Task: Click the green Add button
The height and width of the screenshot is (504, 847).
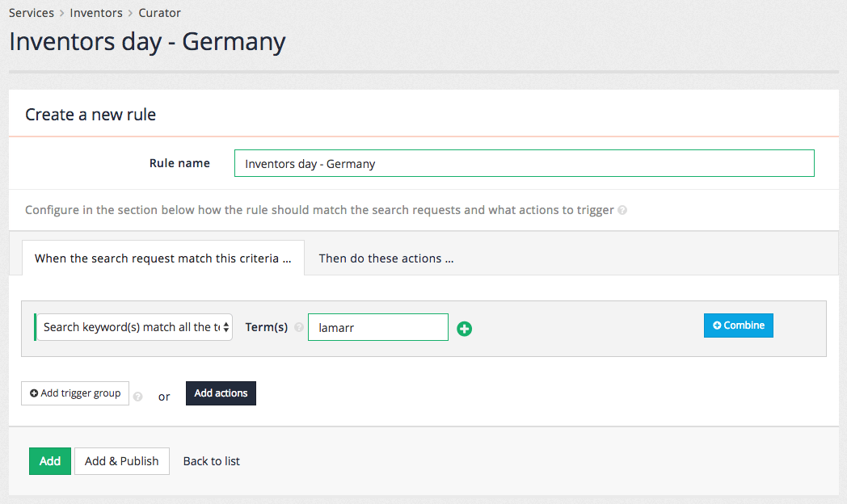Action: coord(49,460)
